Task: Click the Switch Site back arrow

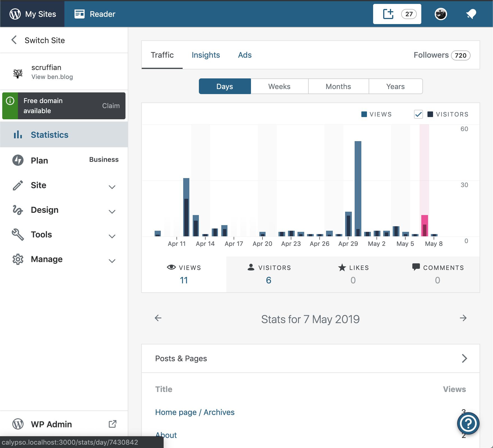Action: coord(14,40)
